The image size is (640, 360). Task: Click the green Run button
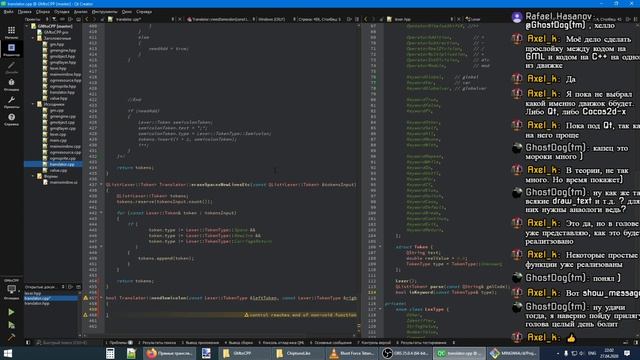(11, 312)
